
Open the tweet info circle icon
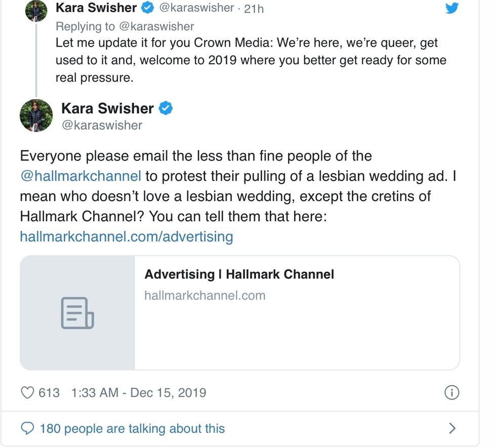point(451,392)
